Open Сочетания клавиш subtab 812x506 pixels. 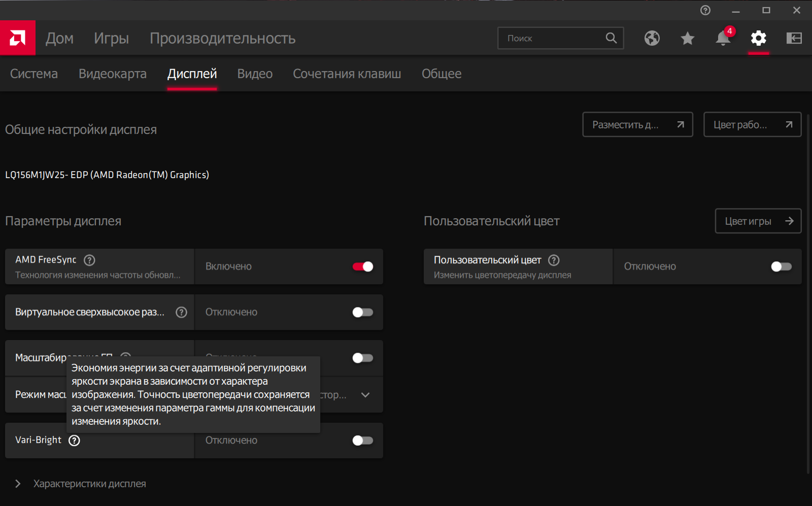click(347, 74)
